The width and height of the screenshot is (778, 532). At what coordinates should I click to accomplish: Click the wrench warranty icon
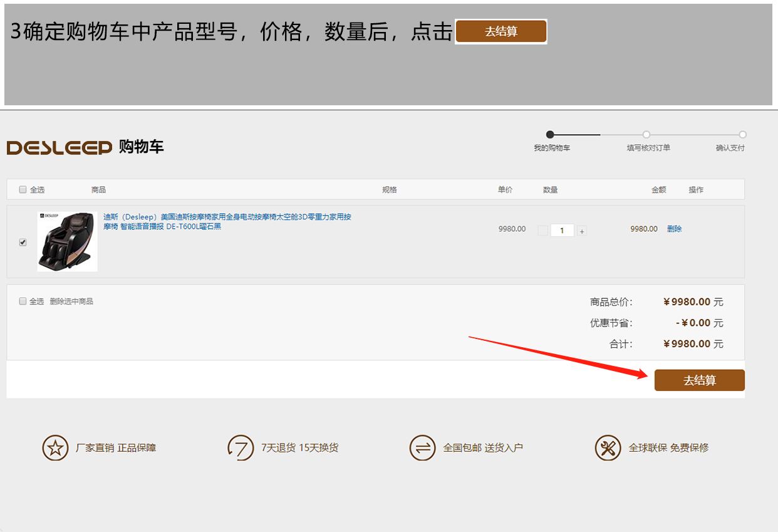608,448
